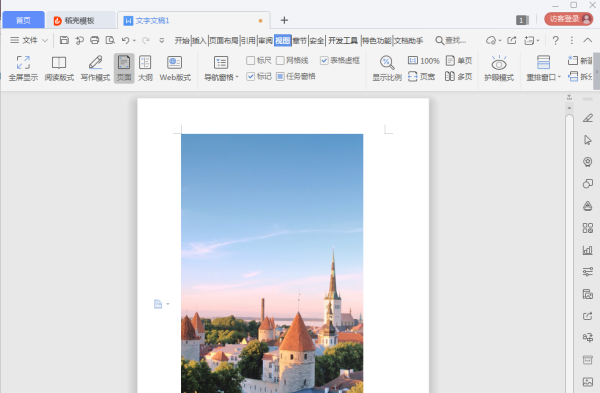The width and height of the screenshot is (600, 393).
Task: Click the scroll up arrow
Action: tap(569, 108)
